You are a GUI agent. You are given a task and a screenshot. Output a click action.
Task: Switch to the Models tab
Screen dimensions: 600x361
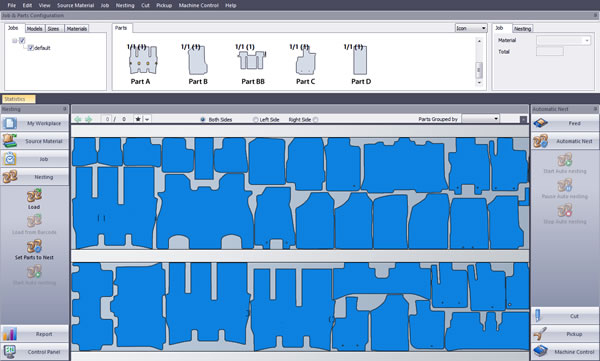pyautogui.click(x=35, y=29)
